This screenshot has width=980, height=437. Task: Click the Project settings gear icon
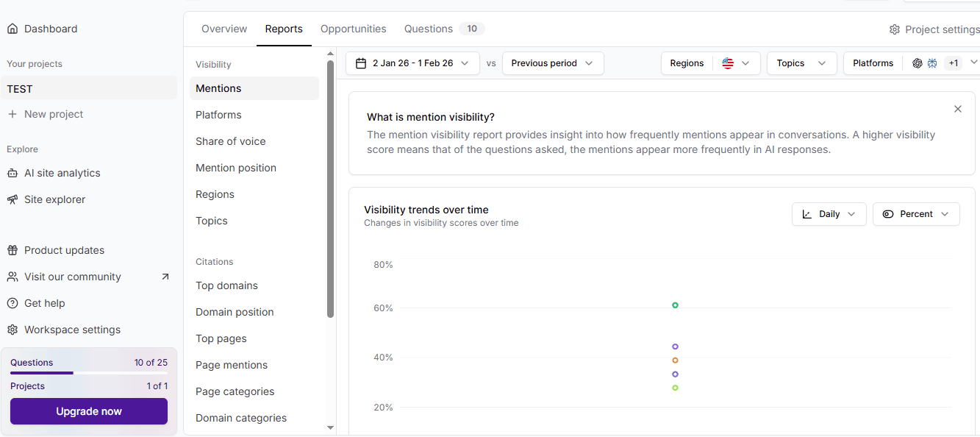895,29
